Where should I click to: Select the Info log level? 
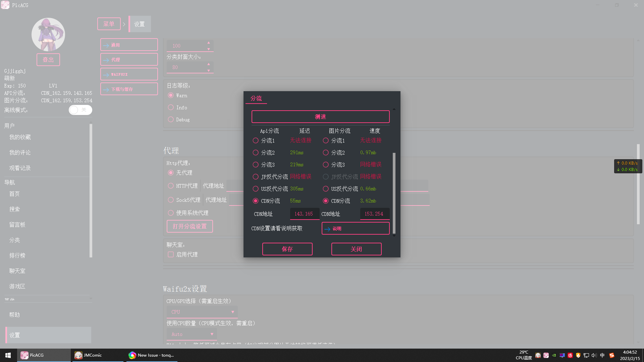[x=171, y=107]
